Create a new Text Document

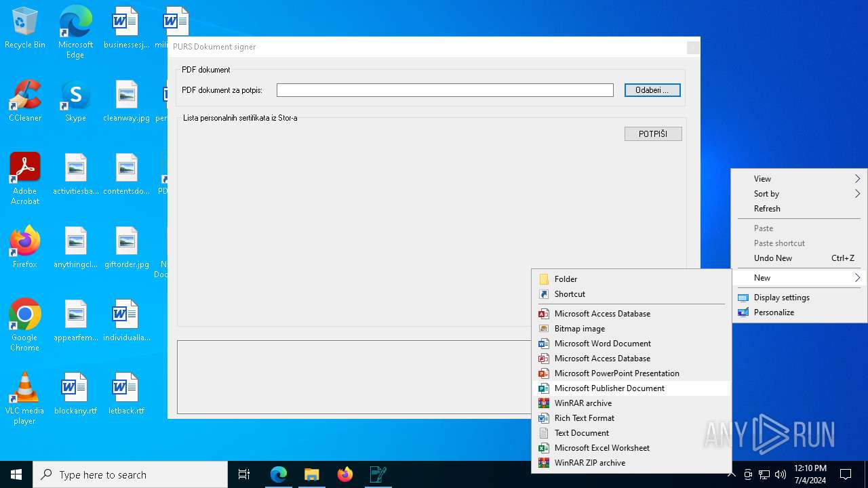pos(631,433)
